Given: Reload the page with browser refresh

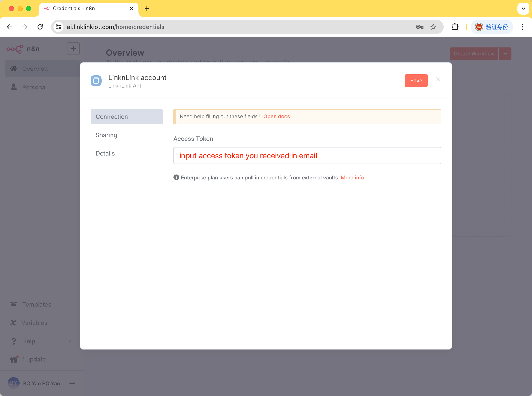Looking at the screenshot, I should coord(40,27).
